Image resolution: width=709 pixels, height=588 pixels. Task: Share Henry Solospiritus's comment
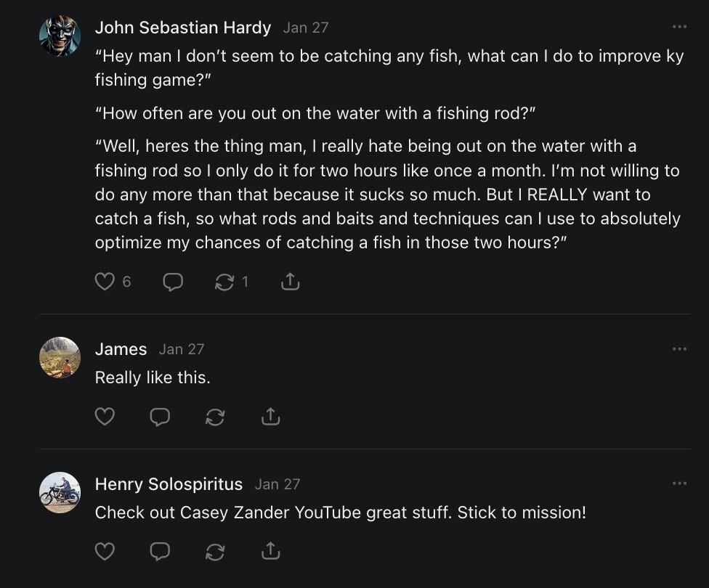click(270, 552)
